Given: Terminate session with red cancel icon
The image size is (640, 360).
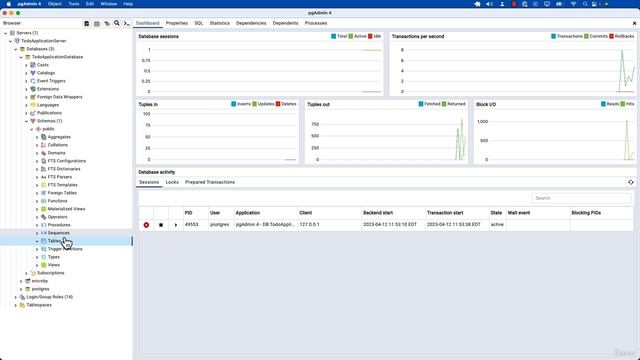Looking at the screenshot, I should point(146,225).
